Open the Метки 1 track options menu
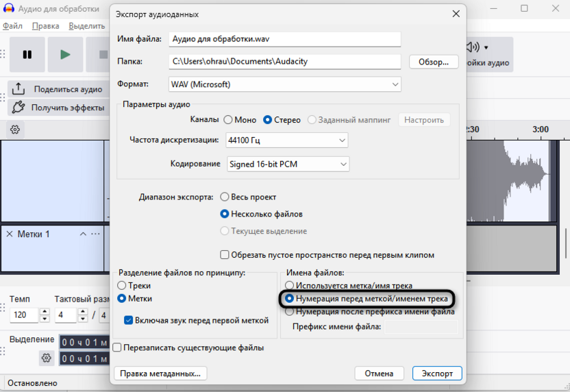The image size is (570, 392). pyautogui.click(x=95, y=234)
